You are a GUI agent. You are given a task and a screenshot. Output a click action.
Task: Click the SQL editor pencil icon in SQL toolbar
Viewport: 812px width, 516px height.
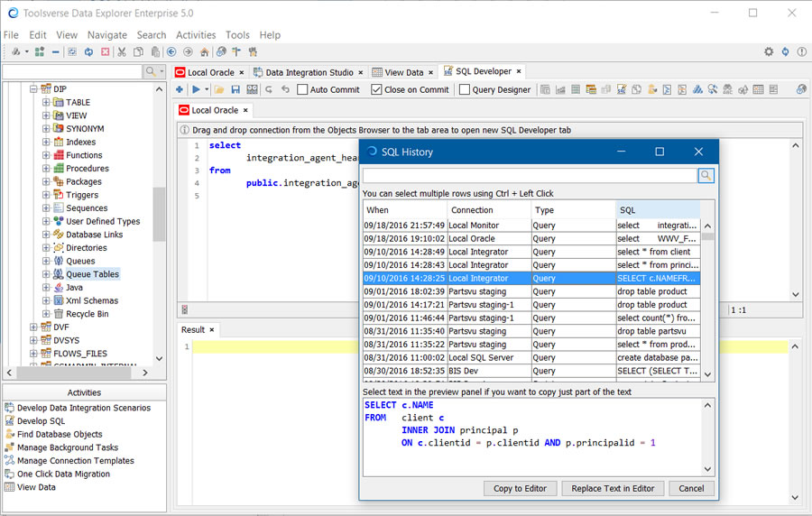coord(622,89)
